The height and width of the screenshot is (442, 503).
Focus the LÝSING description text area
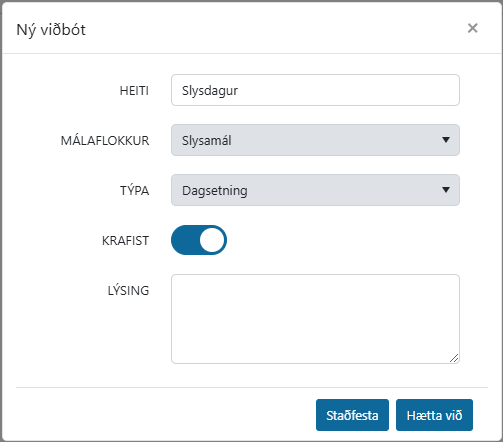click(x=315, y=319)
